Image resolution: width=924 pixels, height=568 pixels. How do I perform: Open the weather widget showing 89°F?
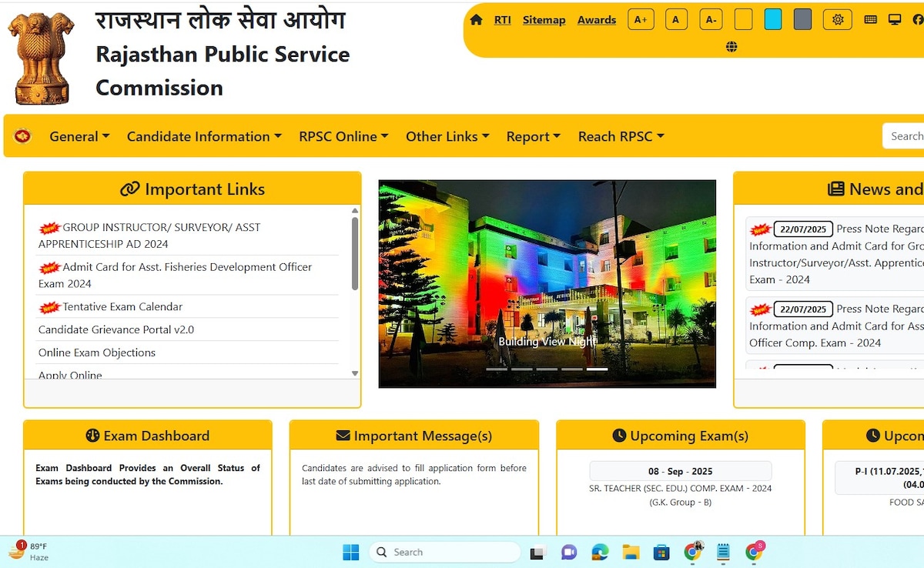(x=29, y=551)
